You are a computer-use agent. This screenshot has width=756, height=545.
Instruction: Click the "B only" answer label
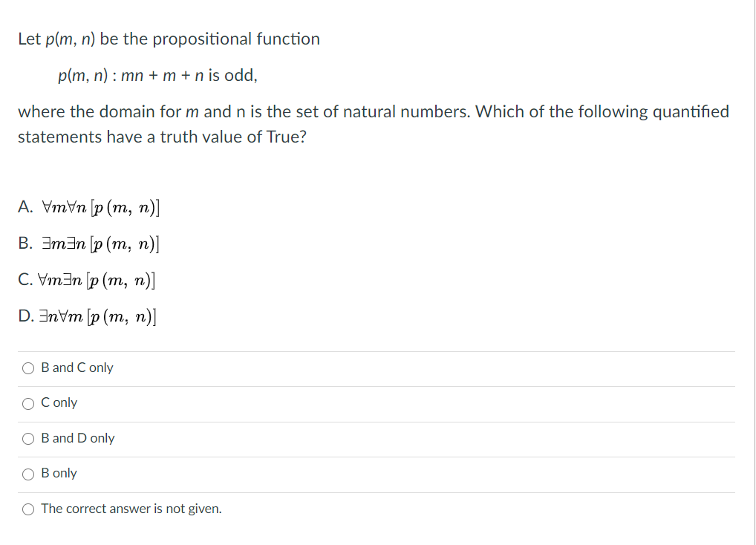[x=59, y=474]
